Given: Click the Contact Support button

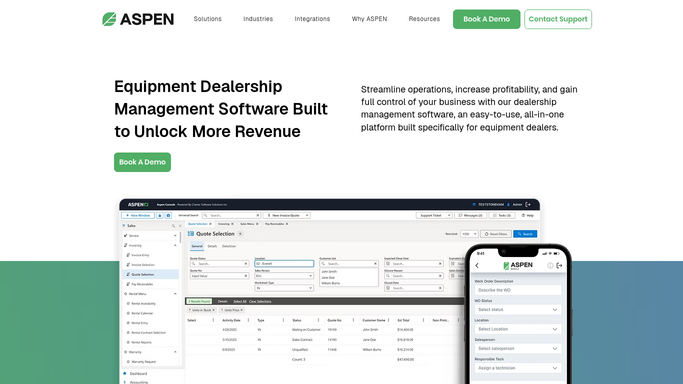Looking at the screenshot, I should point(558,19).
